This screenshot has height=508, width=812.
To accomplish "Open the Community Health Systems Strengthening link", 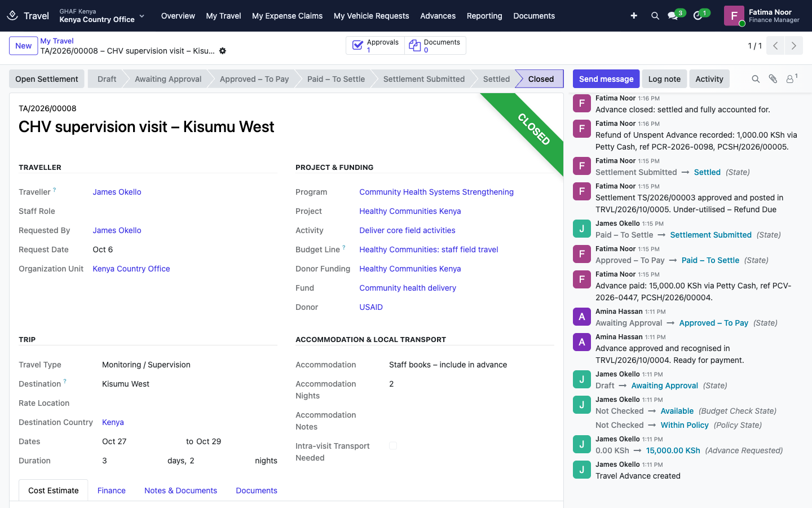I will (436, 192).
